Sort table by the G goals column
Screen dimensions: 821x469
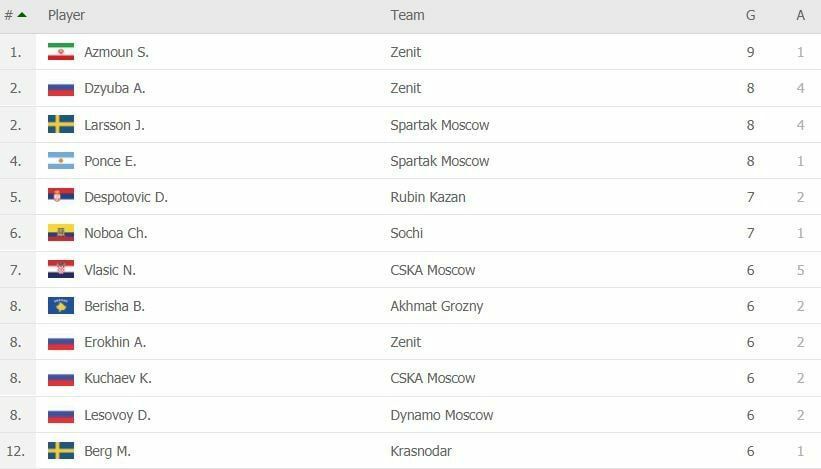pos(750,15)
